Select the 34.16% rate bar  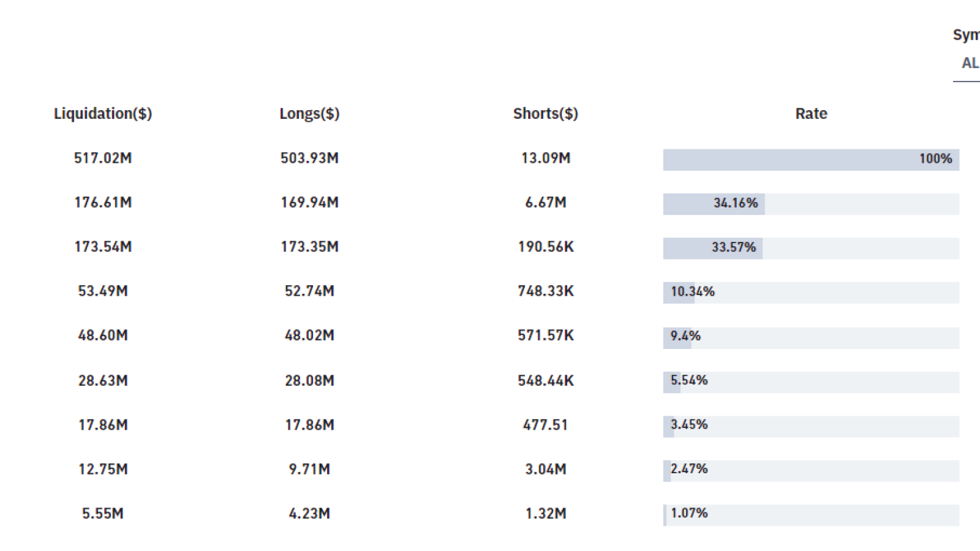tap(811, 204)
